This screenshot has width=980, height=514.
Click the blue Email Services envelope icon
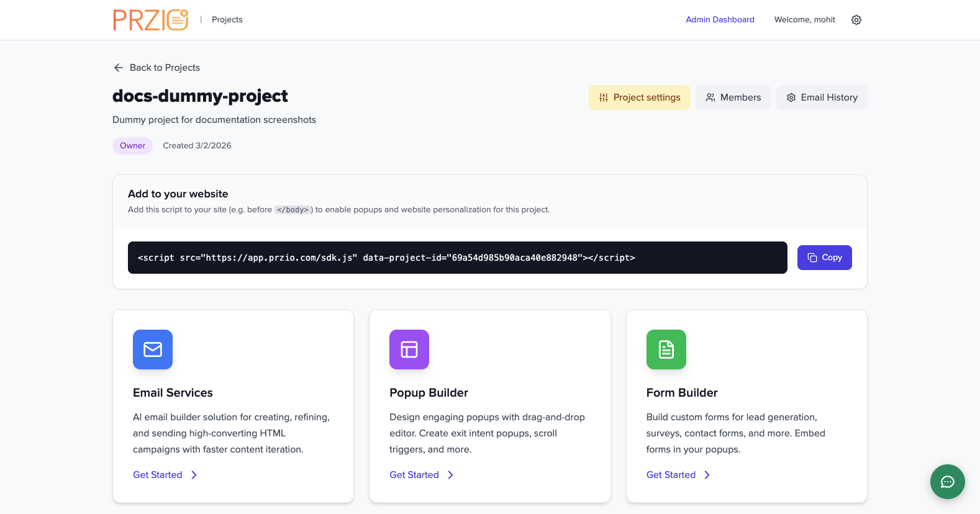(153, 349)
